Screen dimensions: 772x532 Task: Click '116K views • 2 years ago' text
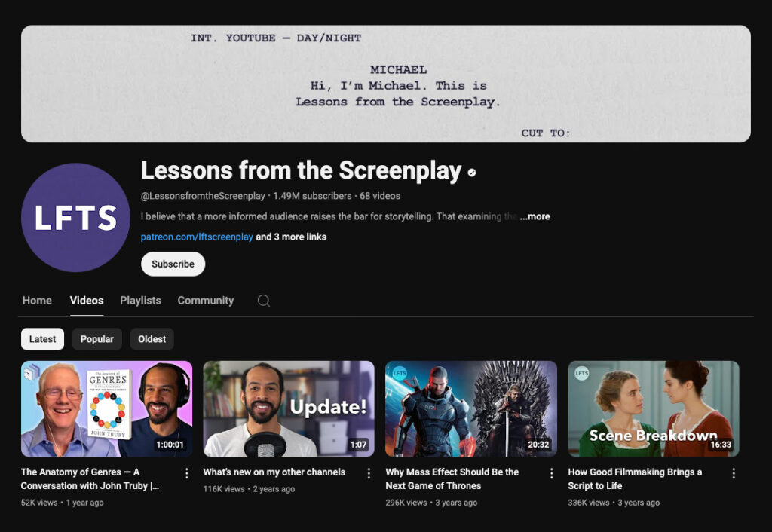click(x=249, y=489)
